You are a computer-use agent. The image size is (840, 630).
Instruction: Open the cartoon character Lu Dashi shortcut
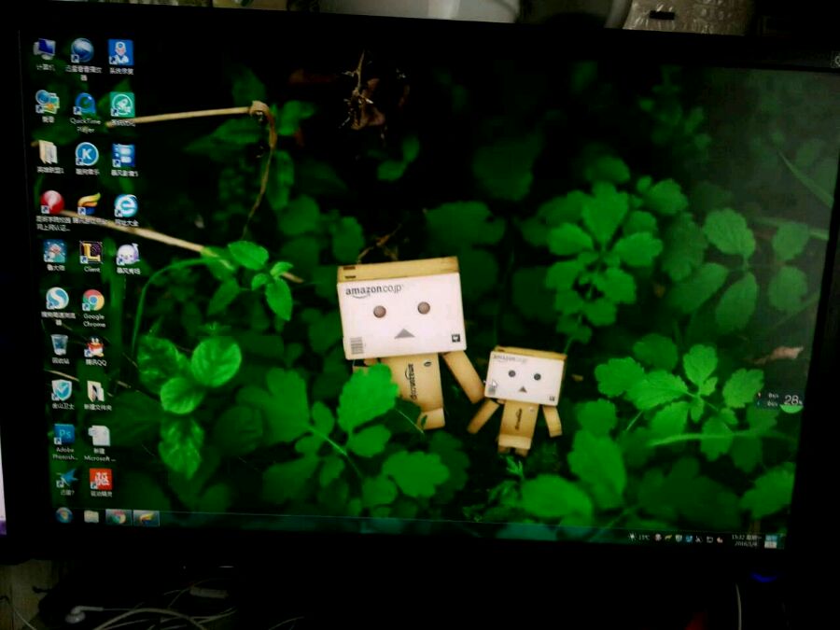(55, 256)
